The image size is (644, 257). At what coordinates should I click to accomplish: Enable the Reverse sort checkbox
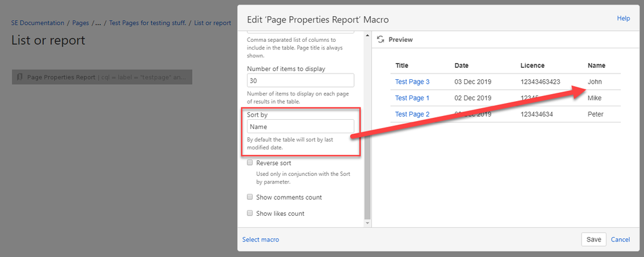tap(249, 162)
